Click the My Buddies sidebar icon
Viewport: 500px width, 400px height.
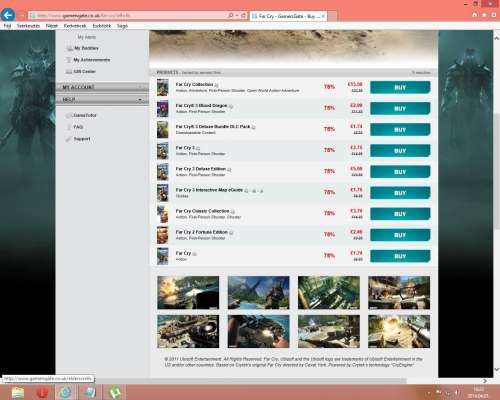pos(69,49)
